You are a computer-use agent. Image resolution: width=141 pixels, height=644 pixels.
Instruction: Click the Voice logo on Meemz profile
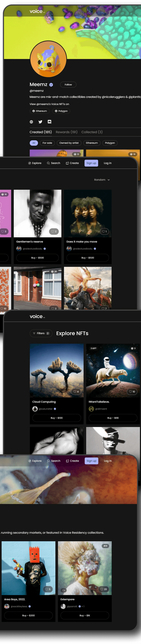click(x=37, y=11)
